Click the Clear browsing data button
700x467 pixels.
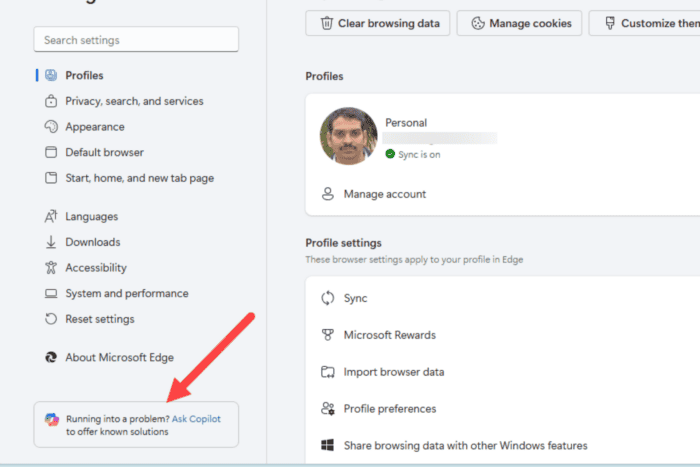tap(378, 23)
